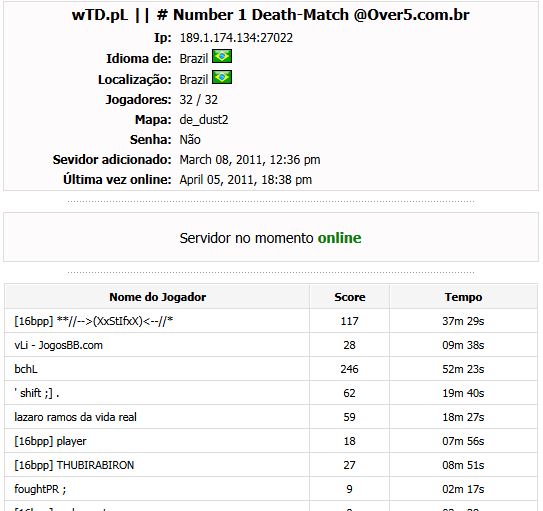Click the Tempo column header
The width and height of the screenshot is (543, 511).
(x=463, y=297)
